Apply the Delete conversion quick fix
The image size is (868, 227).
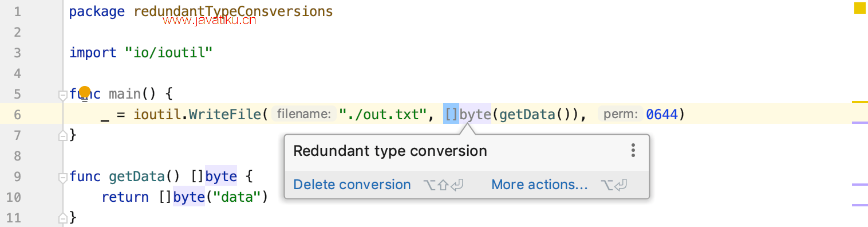(x=352, y=185)
